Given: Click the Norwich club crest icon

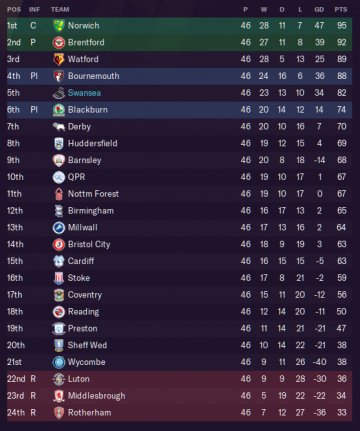Looking at the screenshot, I should click(59, 26).
